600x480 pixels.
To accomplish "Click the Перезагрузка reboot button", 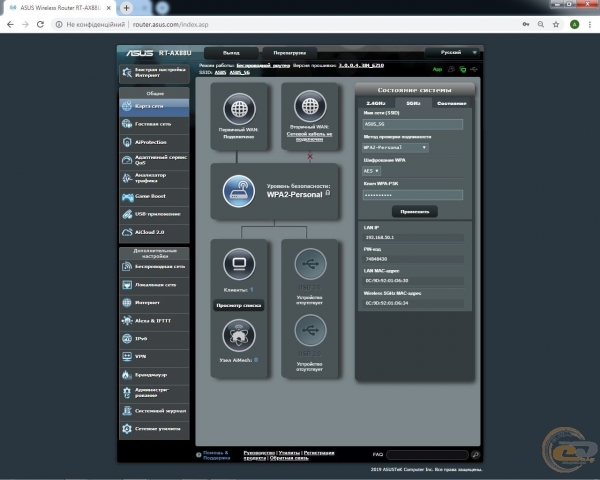I will tap(289, 53).
